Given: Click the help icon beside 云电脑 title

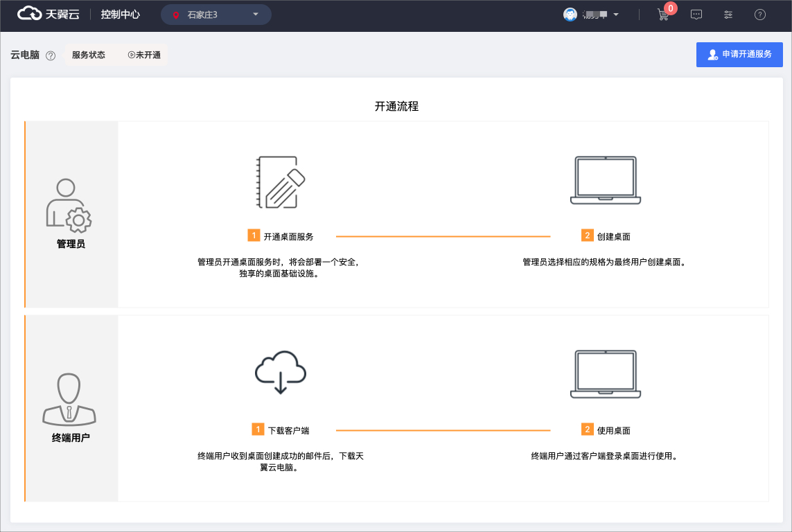Looking at the screenshot, I should coord(51,55).
